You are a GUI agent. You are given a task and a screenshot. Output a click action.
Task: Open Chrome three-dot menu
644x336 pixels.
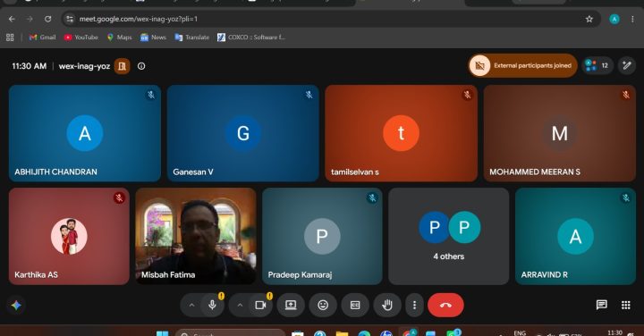point(632,19)
